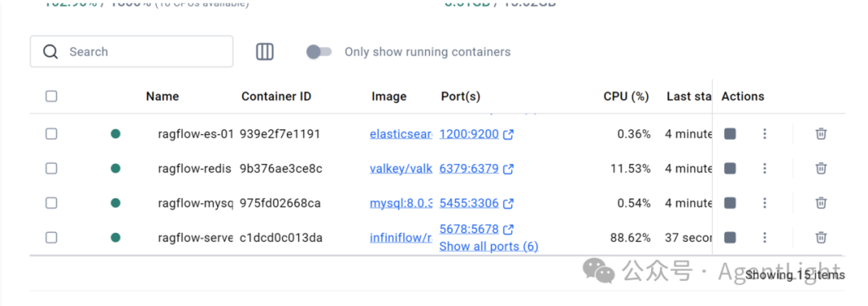
Task: Stop the ragflow-mysql container
Action: pyautogui.click(x=730, y=203)
